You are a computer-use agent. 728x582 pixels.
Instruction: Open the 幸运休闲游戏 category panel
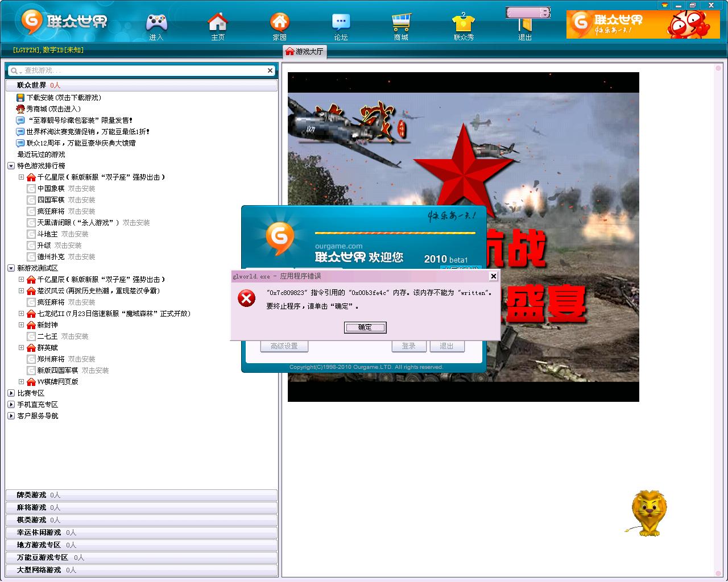[142, 533]
